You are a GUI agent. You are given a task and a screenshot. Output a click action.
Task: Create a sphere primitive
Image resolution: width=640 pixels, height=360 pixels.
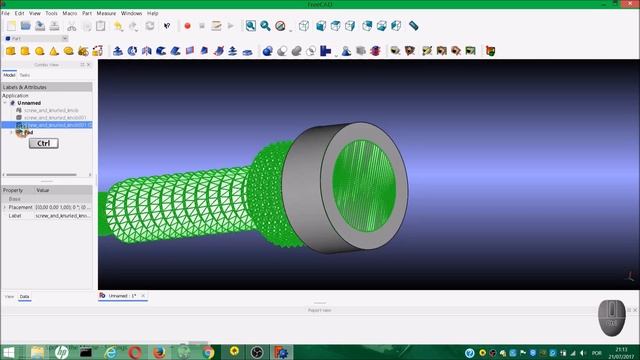click(x=40, y=51)
